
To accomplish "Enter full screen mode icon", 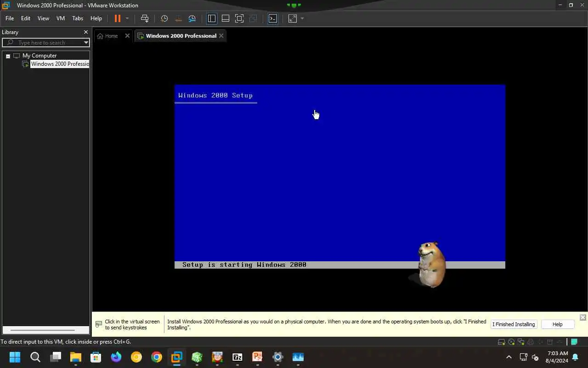I will point(239,18).
